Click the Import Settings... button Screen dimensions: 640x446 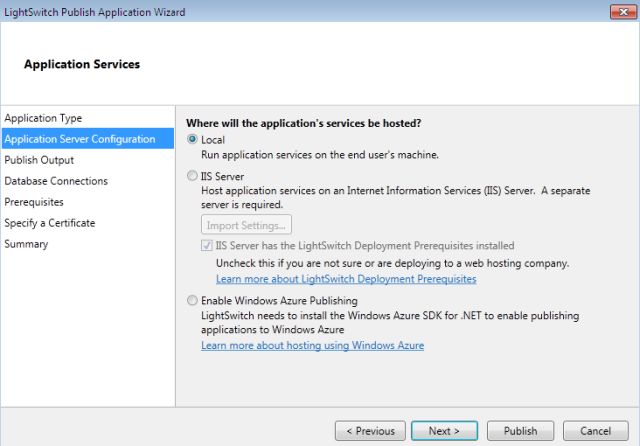246,224
